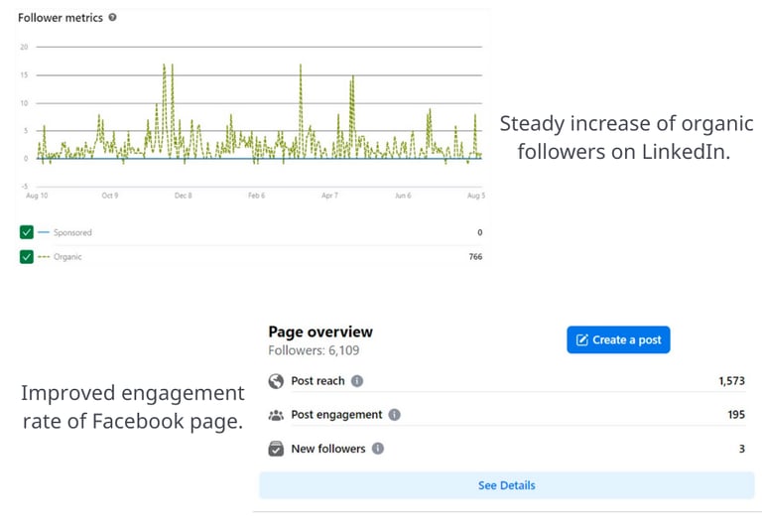Open the info icon next to Post engagement
Image resolution: width=762 pixels, height=532 pixels.
click(394, 415)
